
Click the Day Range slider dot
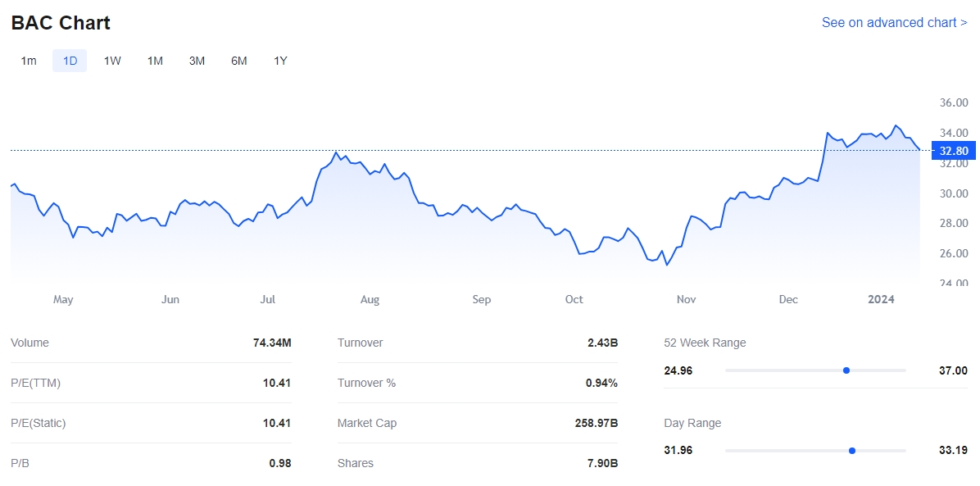pyautogui.click(x=852, y=451)
